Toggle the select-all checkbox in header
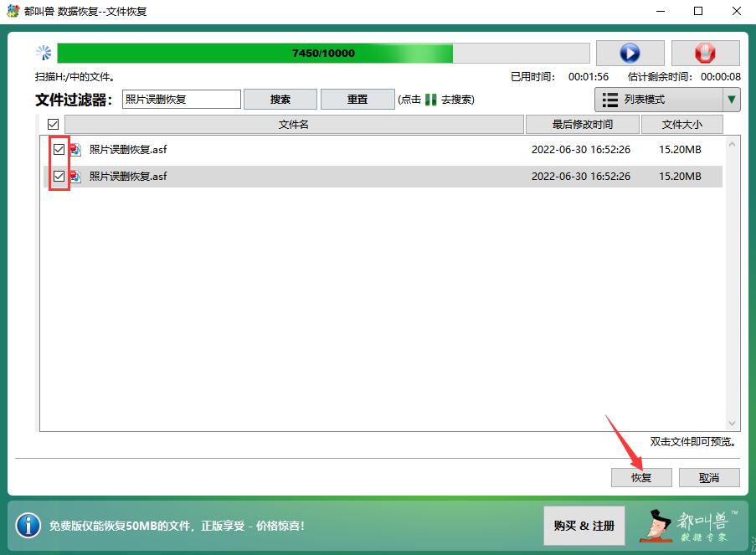This screenshot has width=756, height=555. pyautogui.click(x=53, y=125)
